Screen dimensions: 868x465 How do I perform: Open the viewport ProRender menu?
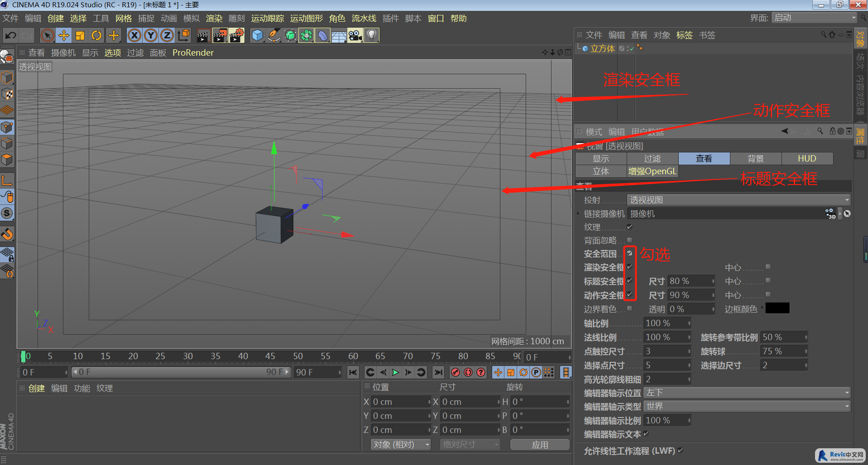click(x=193, y=53)
